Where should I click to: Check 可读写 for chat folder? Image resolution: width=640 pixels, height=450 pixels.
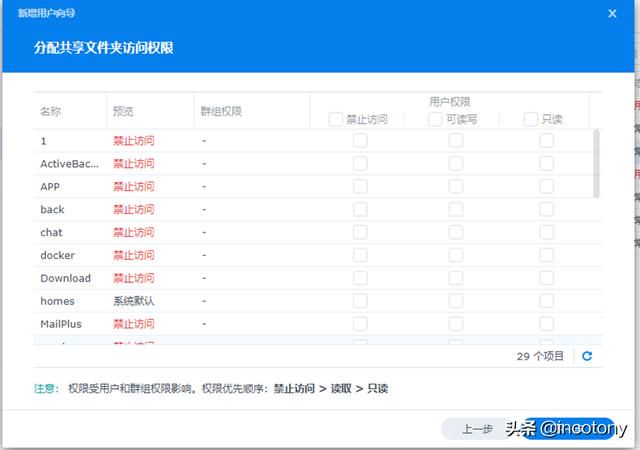point(456,232)
